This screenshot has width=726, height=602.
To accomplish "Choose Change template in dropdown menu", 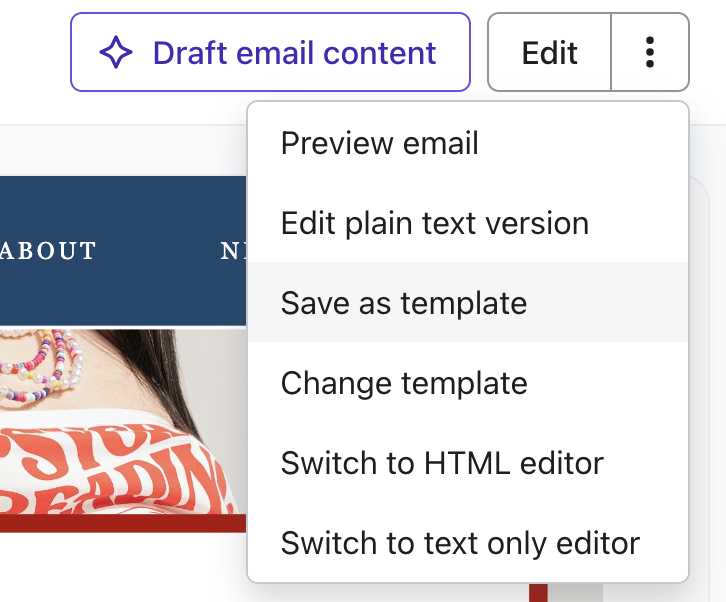I will point(403,383).
